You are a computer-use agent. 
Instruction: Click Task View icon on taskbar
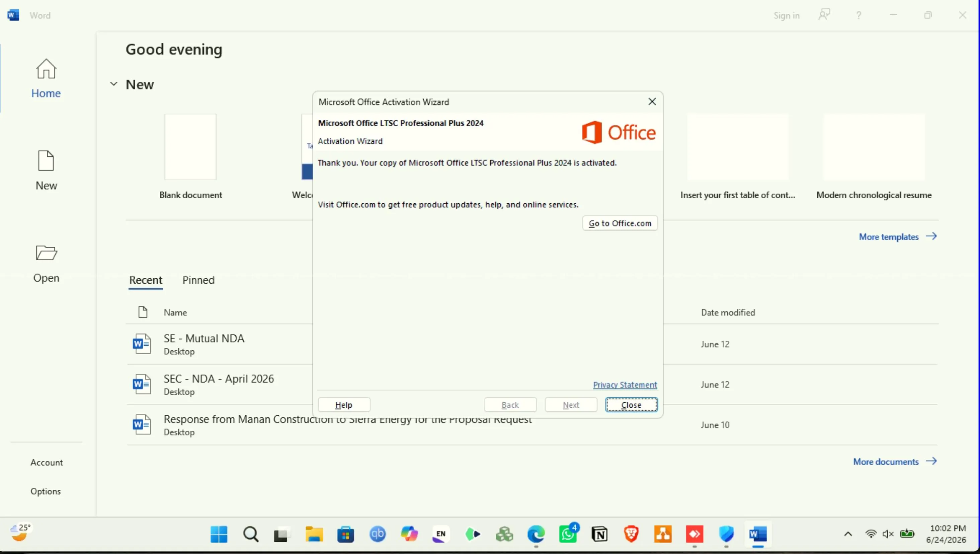(282, 535)
